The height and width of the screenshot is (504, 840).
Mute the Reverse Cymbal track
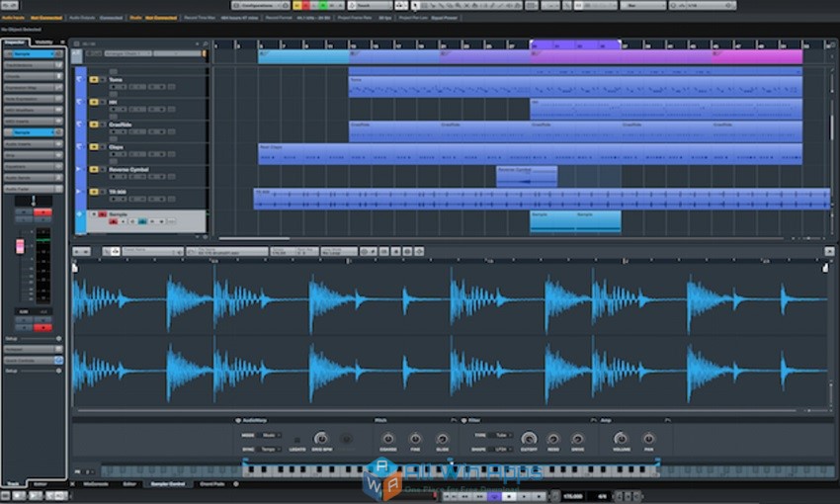point(94,169)
